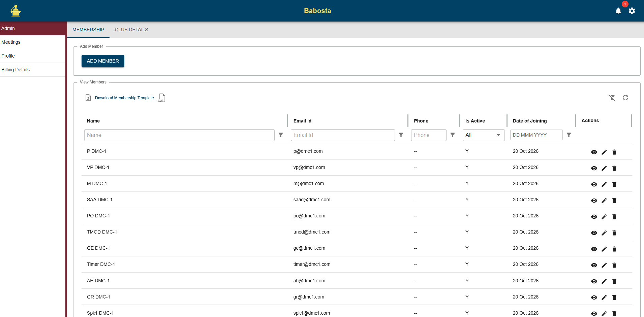This screenshot has width=644, height=317.
Task: View details of M DMC-1
Action: 594,184
